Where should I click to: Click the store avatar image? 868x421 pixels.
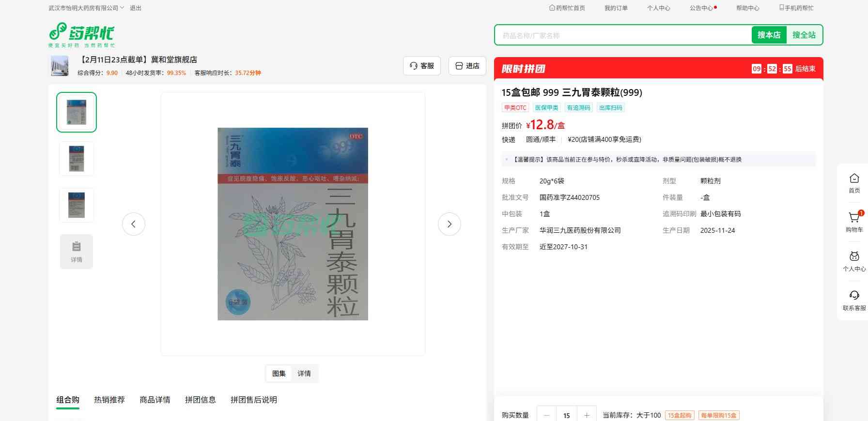pos(60,66)
